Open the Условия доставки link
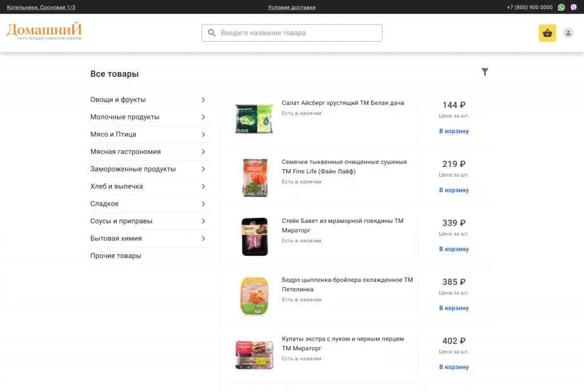Image resolution: width=584 pixels, height=392 pixels. point(291,7)
